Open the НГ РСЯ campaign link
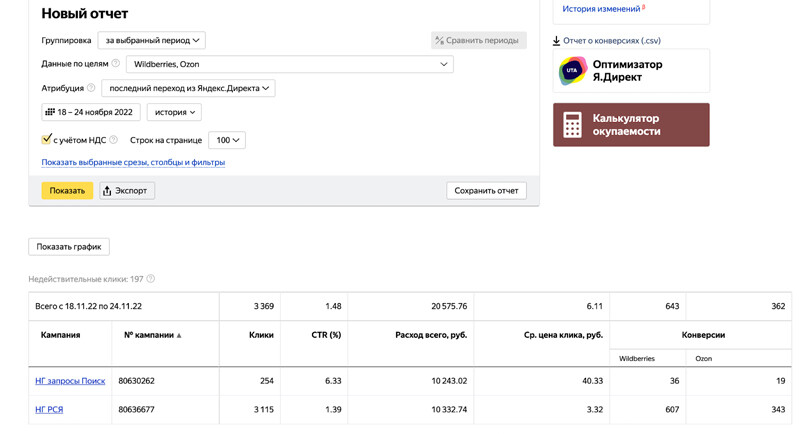Screen dimensions: 800x434 tap(49, 410)
